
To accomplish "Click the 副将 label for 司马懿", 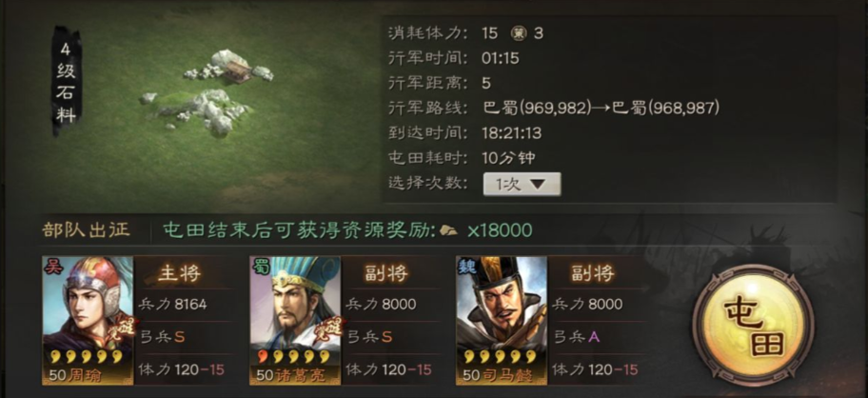I will pyautogui.click(x=592, y=273).
